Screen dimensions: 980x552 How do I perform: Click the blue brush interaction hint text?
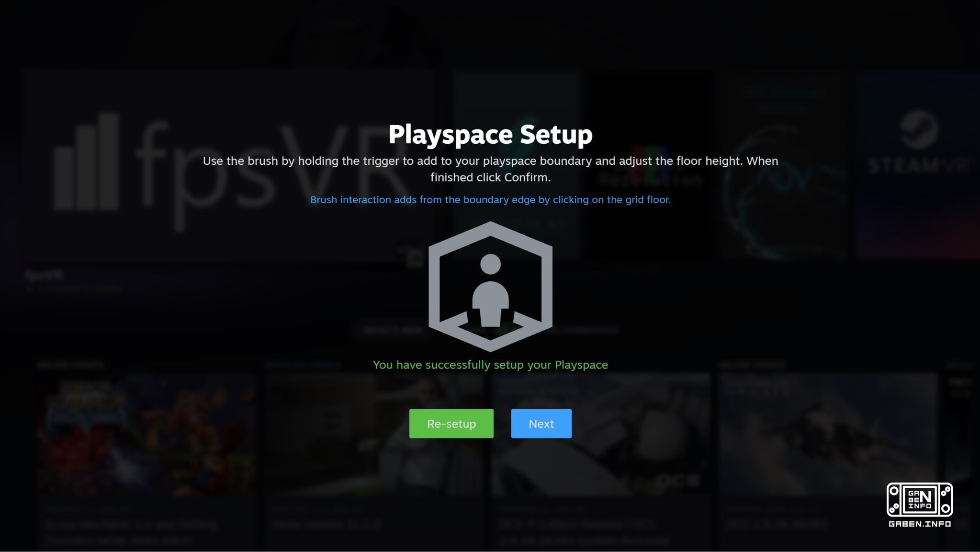click(x=490, y=200)
